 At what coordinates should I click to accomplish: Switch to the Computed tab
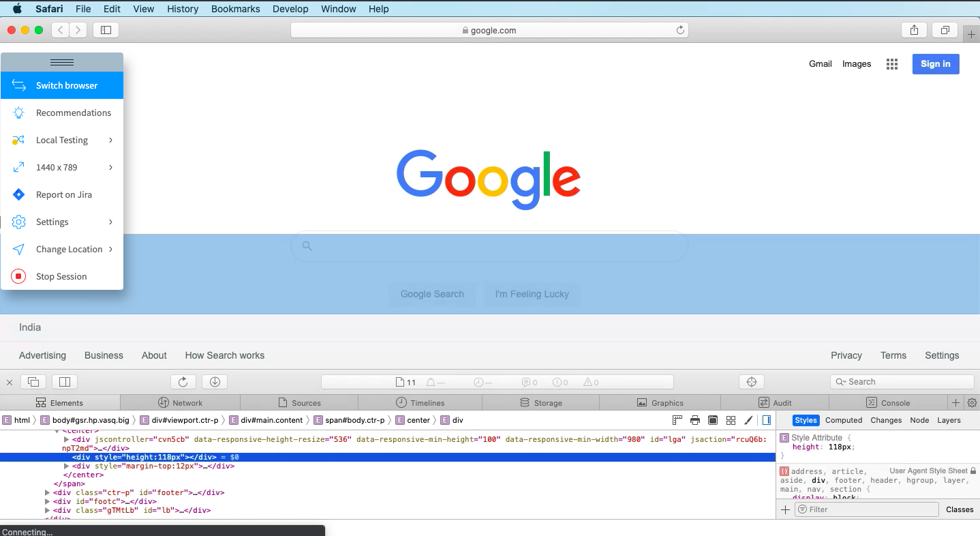click(x=844, y=420)
